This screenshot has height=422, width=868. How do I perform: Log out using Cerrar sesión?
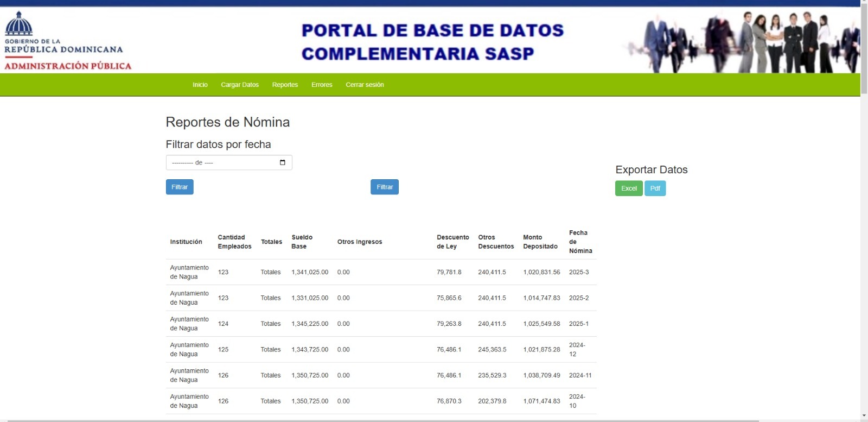click(x=365, y=85)
